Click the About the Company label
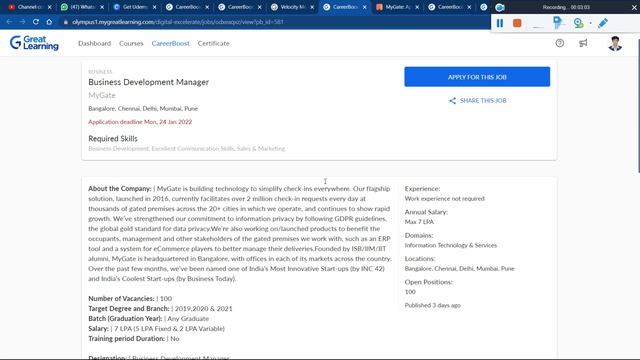 (x=120, y=189)
